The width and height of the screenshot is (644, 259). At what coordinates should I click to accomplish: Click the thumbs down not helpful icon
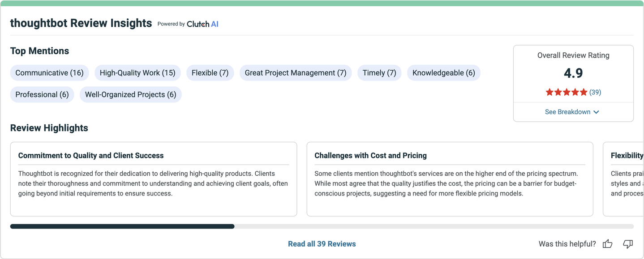pos(628,244)
